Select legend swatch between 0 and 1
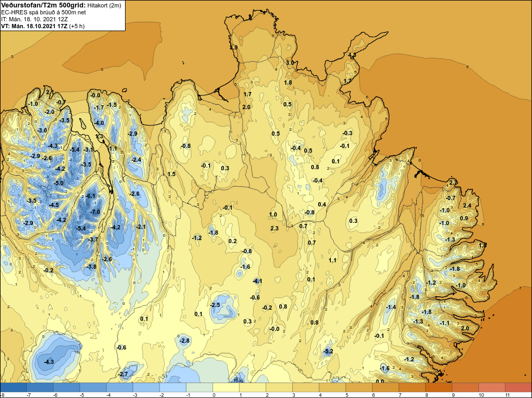 [x=226, y=387]
